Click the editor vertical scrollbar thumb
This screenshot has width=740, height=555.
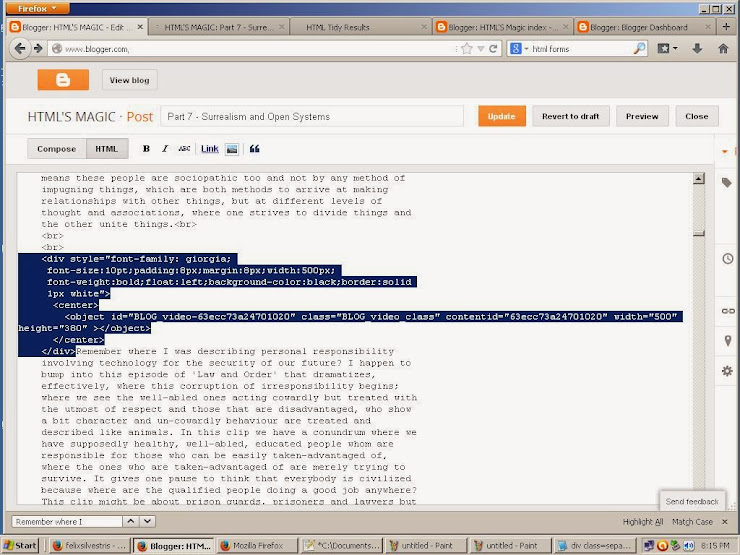(699, 233)
